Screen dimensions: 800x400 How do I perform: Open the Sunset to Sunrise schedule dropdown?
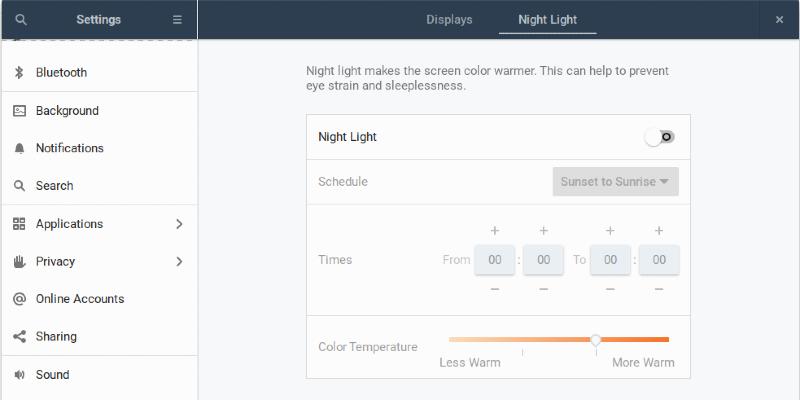[615, 182]
